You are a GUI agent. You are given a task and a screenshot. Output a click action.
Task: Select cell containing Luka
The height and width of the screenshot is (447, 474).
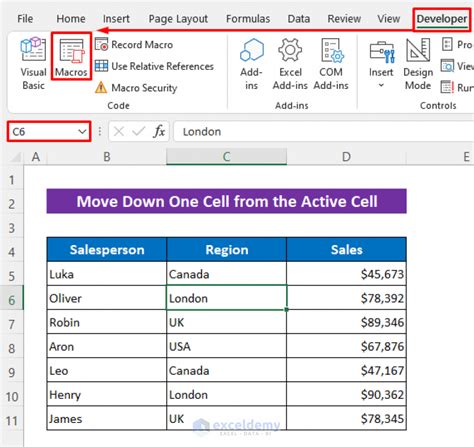(x=107, y=274)
